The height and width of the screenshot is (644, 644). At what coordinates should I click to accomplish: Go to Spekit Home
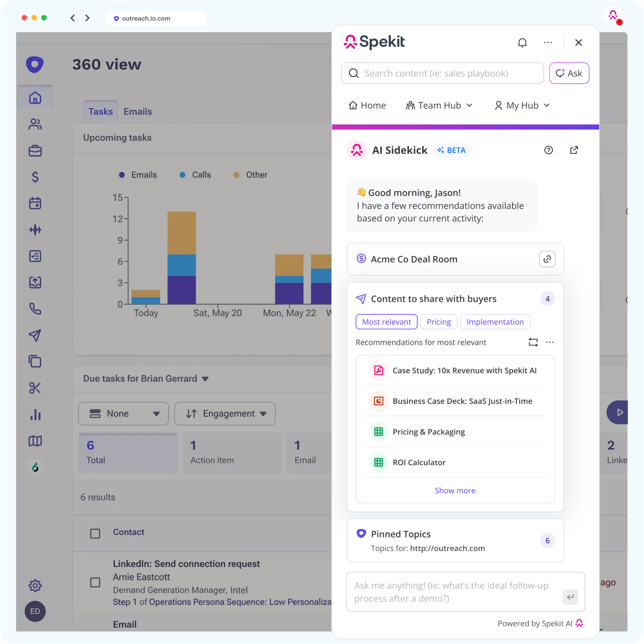click(367, 106)
